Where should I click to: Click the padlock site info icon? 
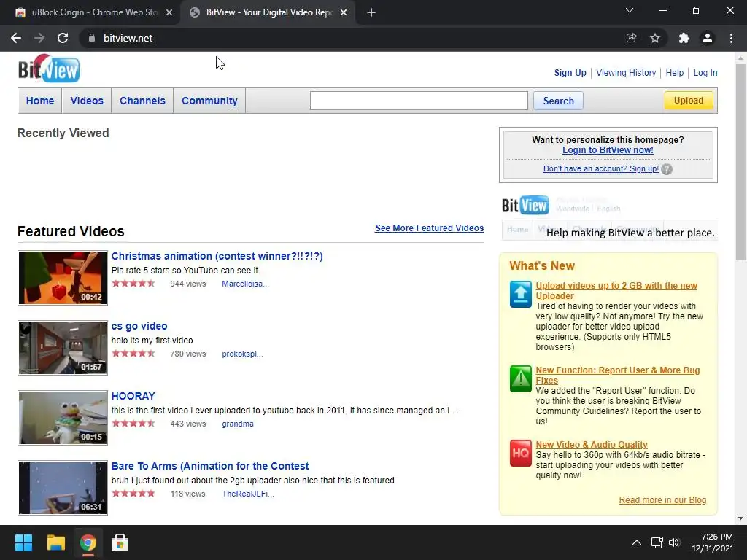[x=91, y=38]
